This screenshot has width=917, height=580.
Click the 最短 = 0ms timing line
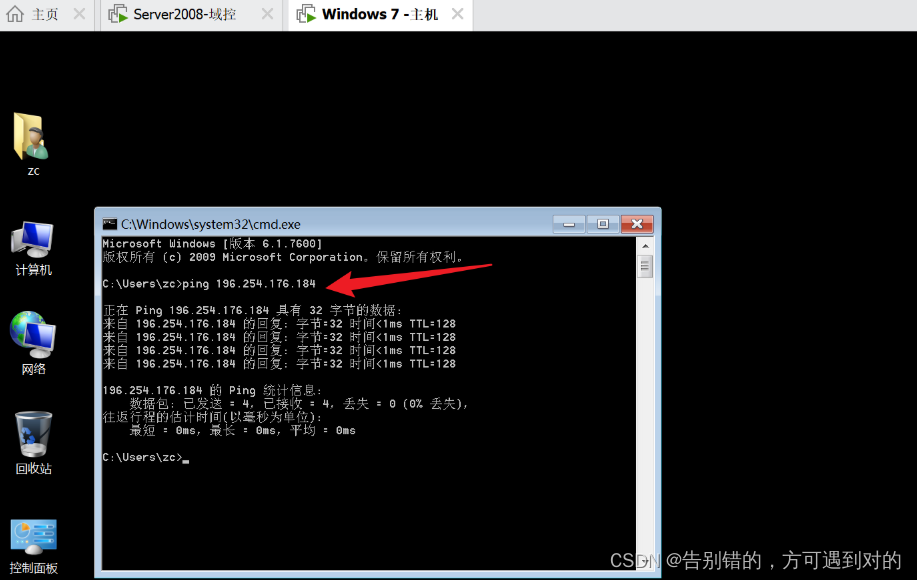pyautogui.click(x=242, y=431)
